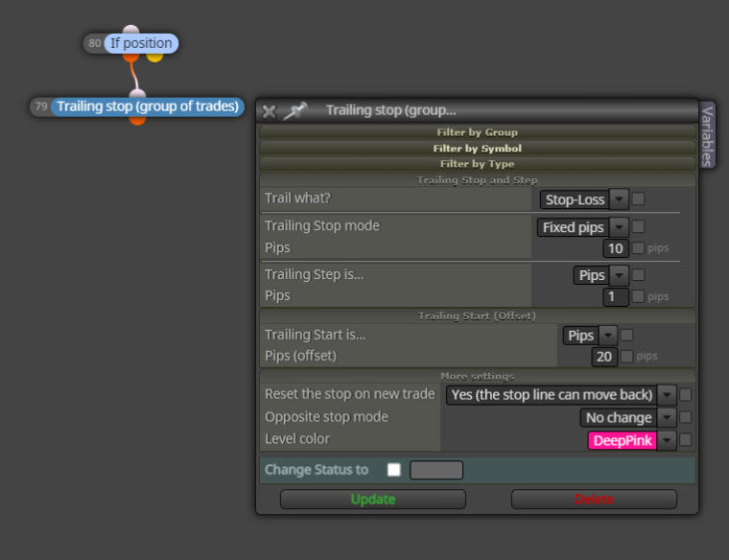Click the top input connector of Trailing stop node
Viewport: 729px width, 560px height.
(x=137, y=93)
